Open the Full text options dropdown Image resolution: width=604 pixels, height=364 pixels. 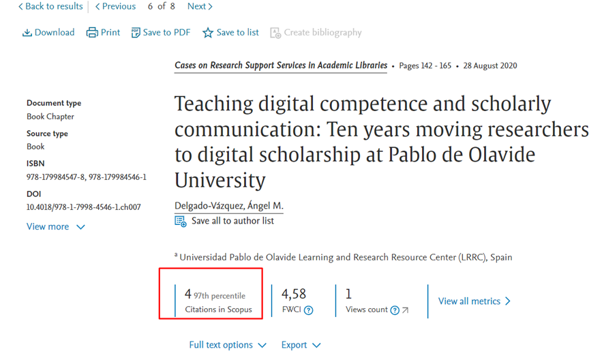228,345
